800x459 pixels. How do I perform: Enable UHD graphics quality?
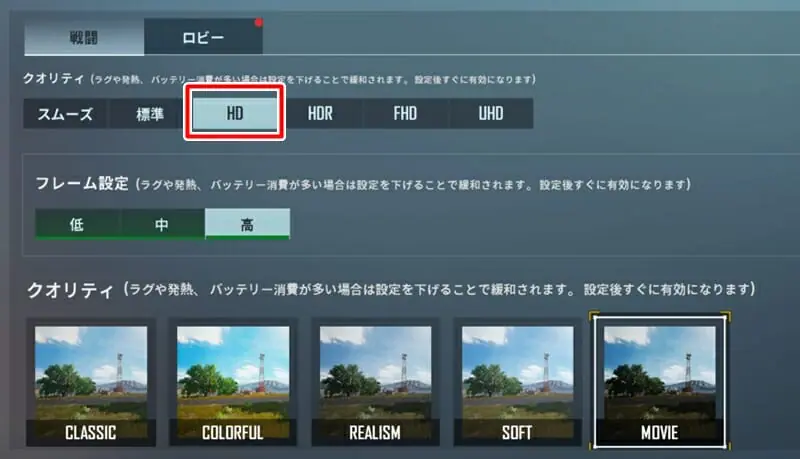(491, 113)
